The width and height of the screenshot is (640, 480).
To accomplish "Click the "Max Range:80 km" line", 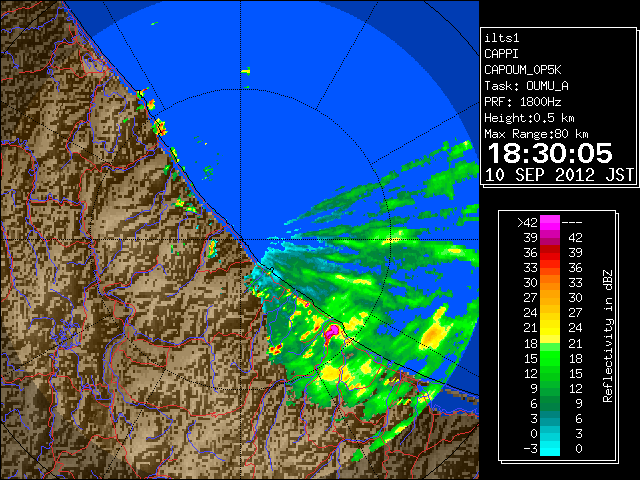I will coord(536,134).
